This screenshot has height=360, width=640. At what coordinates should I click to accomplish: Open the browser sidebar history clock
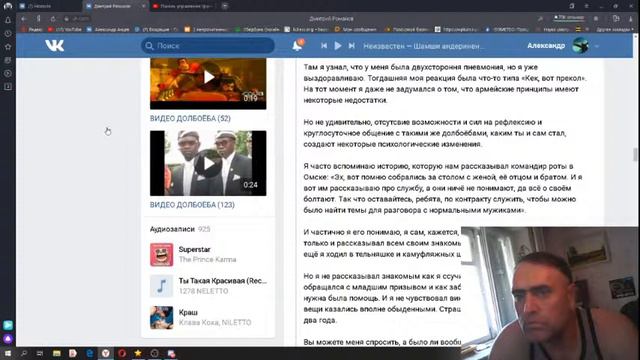coord(8,33)
